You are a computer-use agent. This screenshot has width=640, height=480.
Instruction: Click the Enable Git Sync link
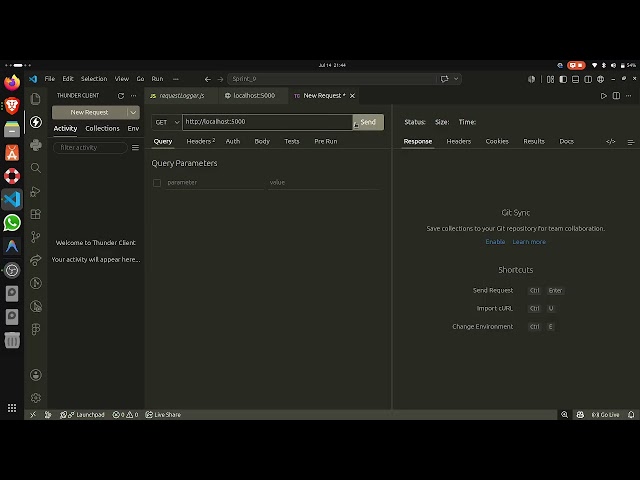(495, 242)
